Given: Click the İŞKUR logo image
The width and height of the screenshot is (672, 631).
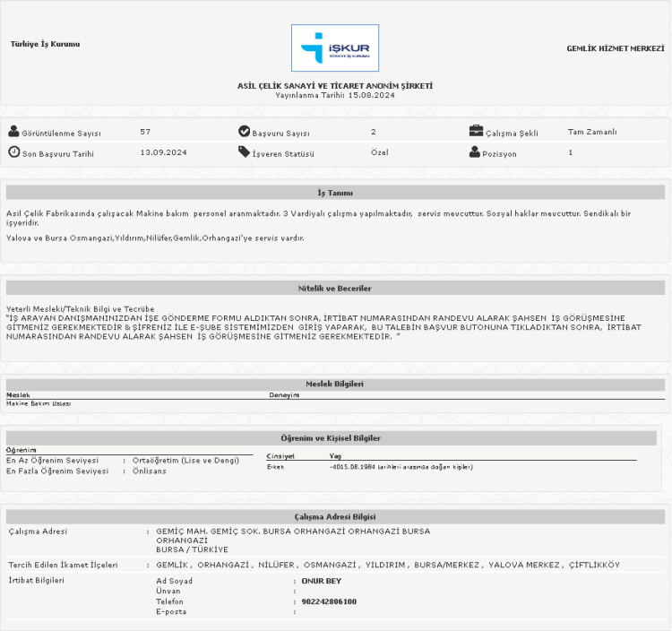Looking at the screenshot, I should click(335, 48).
